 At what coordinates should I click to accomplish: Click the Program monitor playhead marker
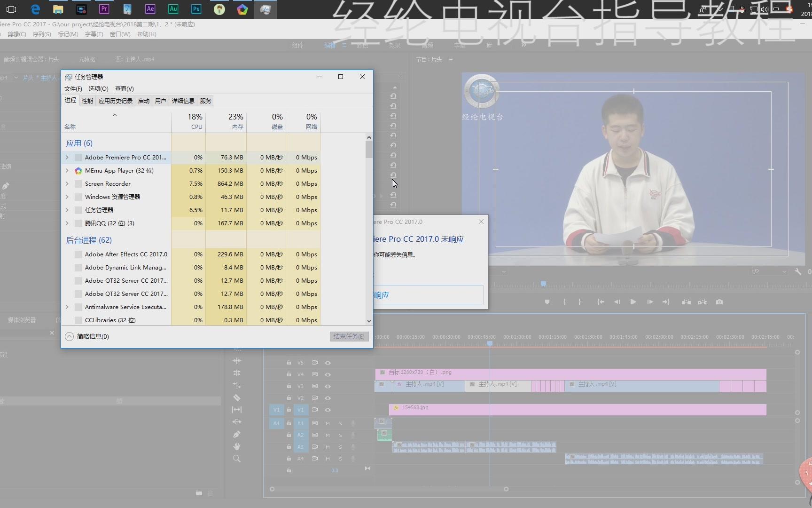pos(543,284)
